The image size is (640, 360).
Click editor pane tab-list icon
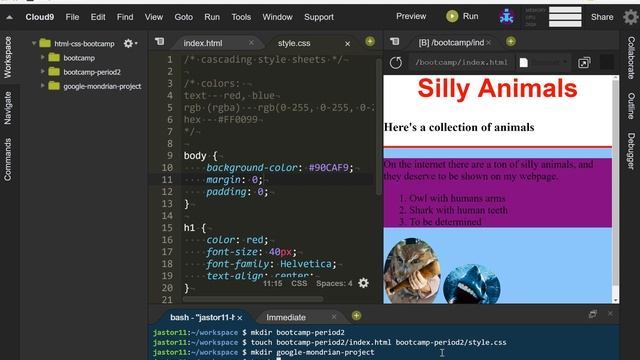pos(160,42)
